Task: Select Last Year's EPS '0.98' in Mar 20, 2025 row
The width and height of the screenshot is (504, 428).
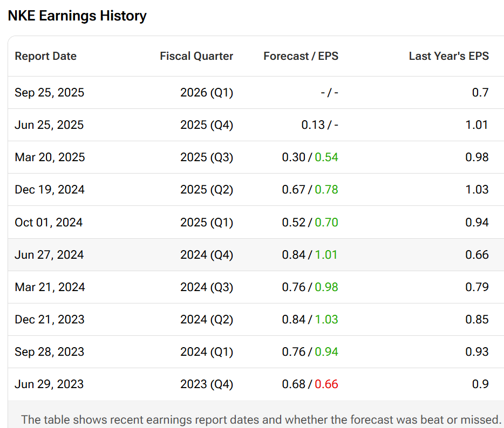Action: point(477,157)
